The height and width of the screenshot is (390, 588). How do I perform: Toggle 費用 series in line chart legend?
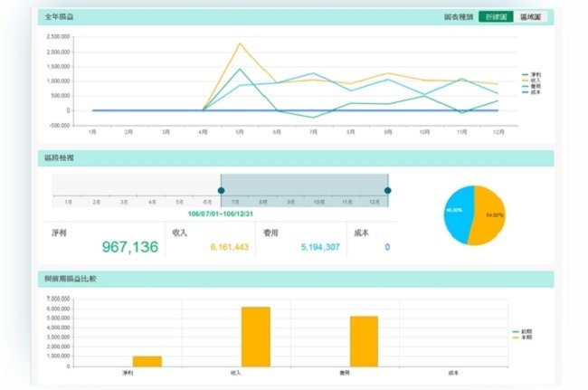pos(531,86)
